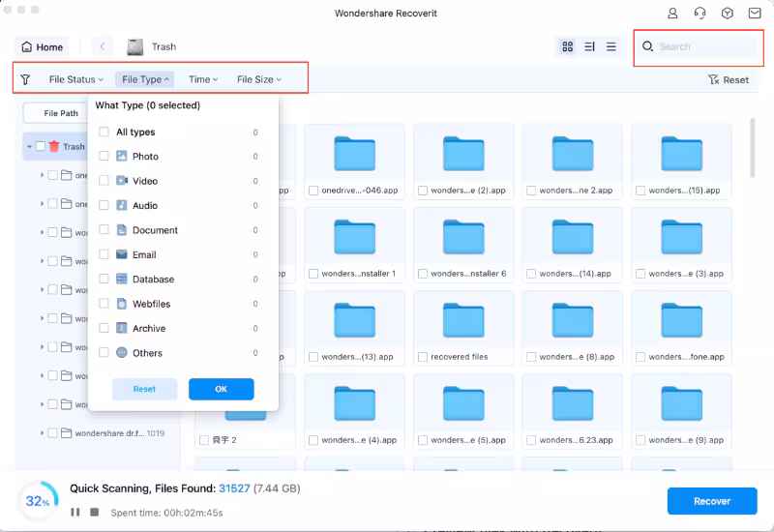Open the Time filter dropdown
This screenshot has width=774, height=532.
coord(203,79)
